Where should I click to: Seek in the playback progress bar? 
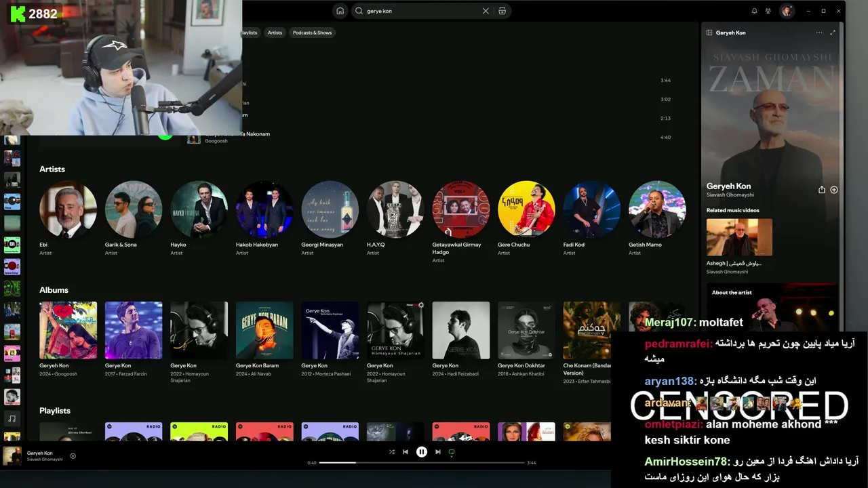click(422, 463)
